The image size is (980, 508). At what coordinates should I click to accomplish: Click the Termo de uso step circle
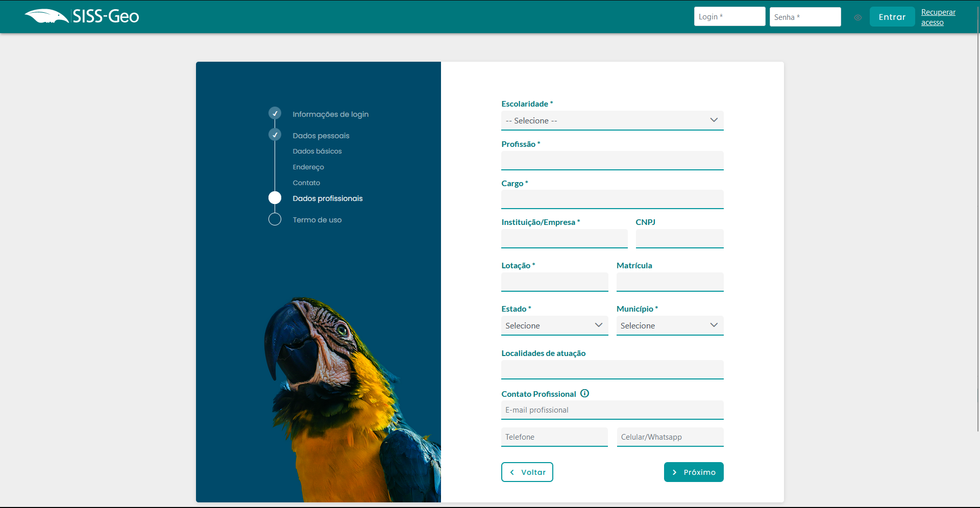tap(275, 219)
